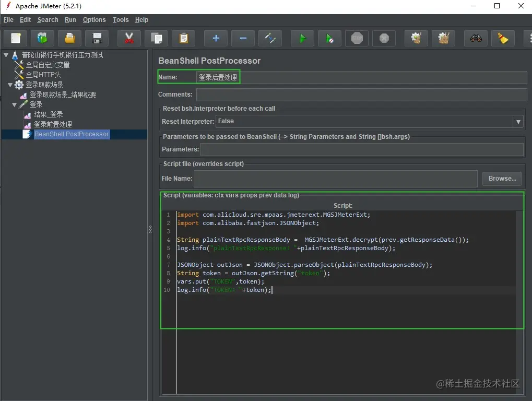532x401 pixels.
Task: Select 全局自定义变量 in the tree
Action: [x=48, y=64]
